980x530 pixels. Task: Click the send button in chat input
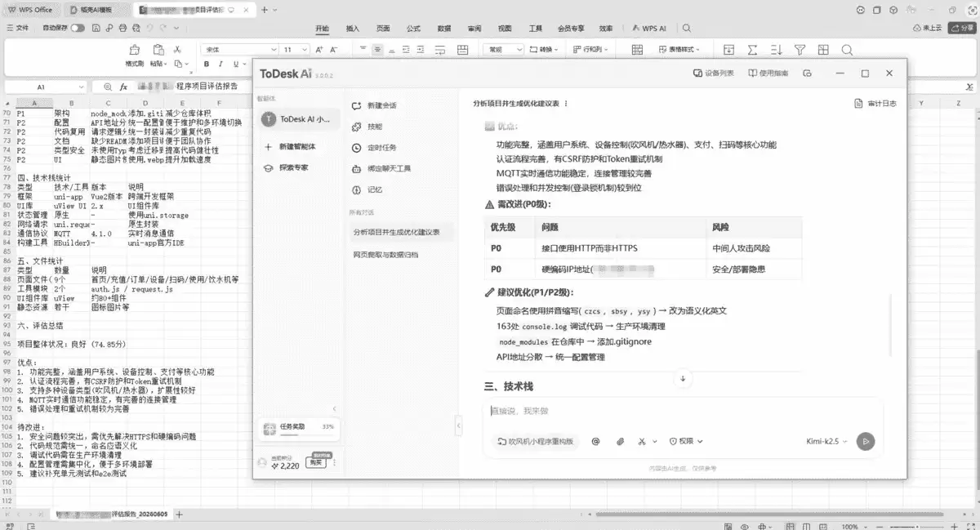pyautogui.click(x=866, y=441)
